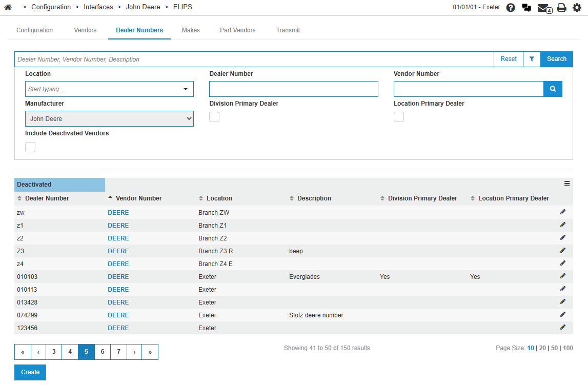
Task: Click the filter funnel icon
Action: (x=532, y=59)
